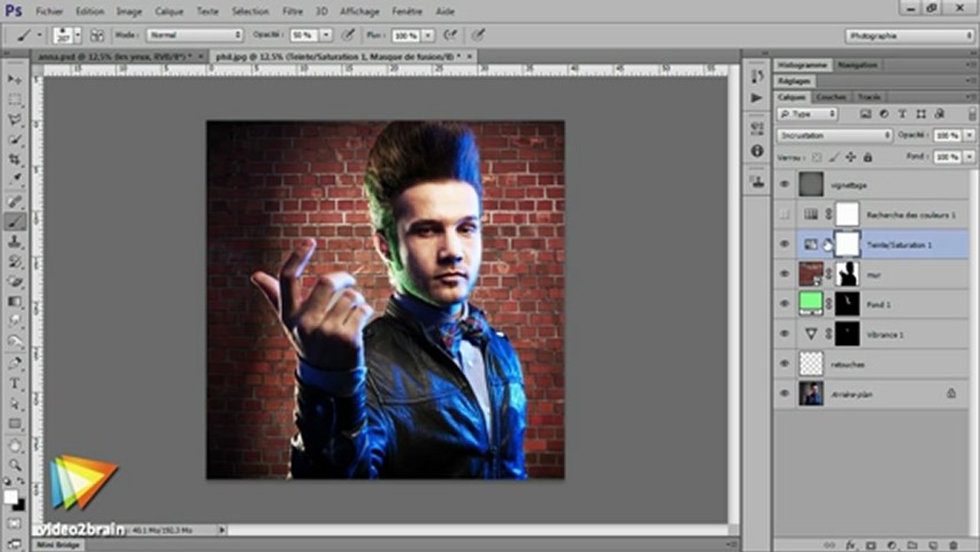Image resolution: width=980 pixels, height=552 pixels.
Task: Select the Dodge tool
Action: 15,341
